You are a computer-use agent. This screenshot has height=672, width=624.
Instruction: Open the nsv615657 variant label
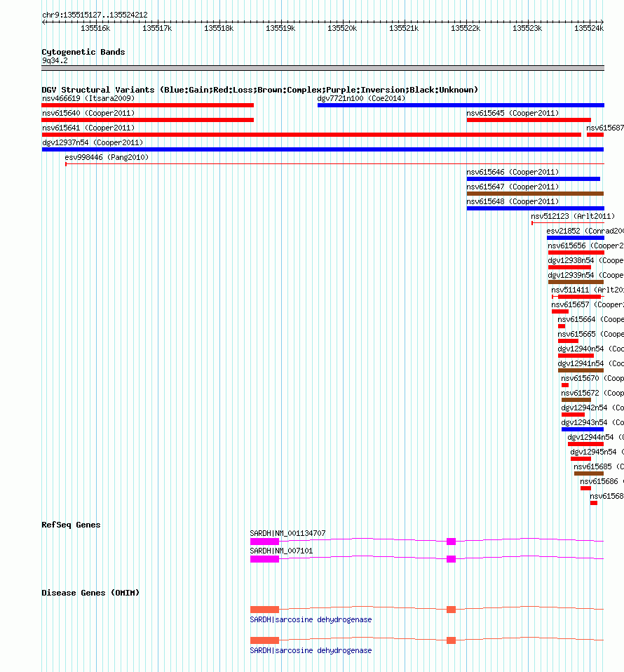588,304
